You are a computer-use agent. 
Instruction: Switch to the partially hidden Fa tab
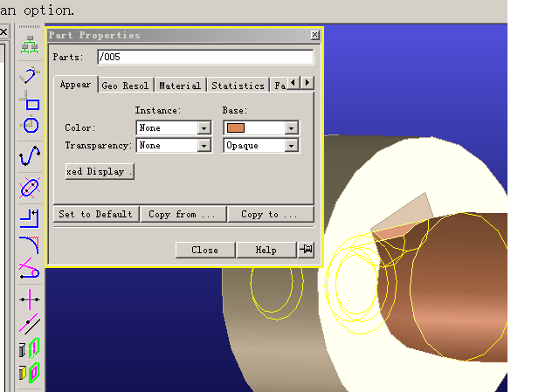pos(279,86)
